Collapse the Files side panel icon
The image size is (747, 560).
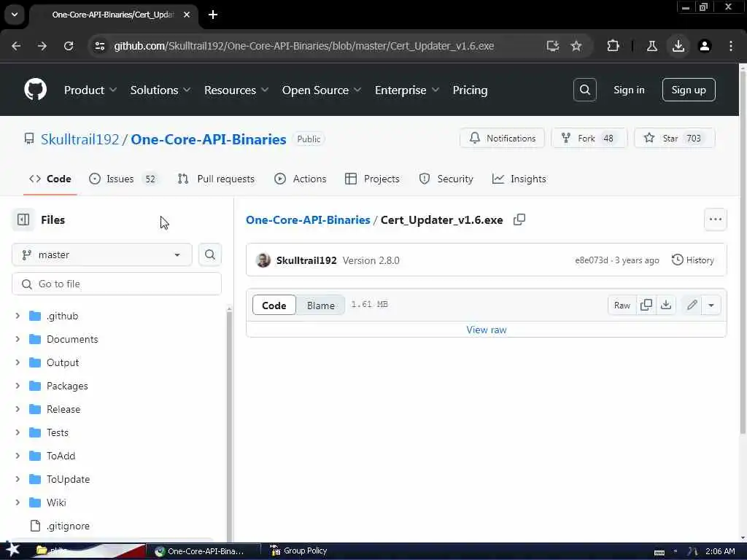[x=23, y=219]
